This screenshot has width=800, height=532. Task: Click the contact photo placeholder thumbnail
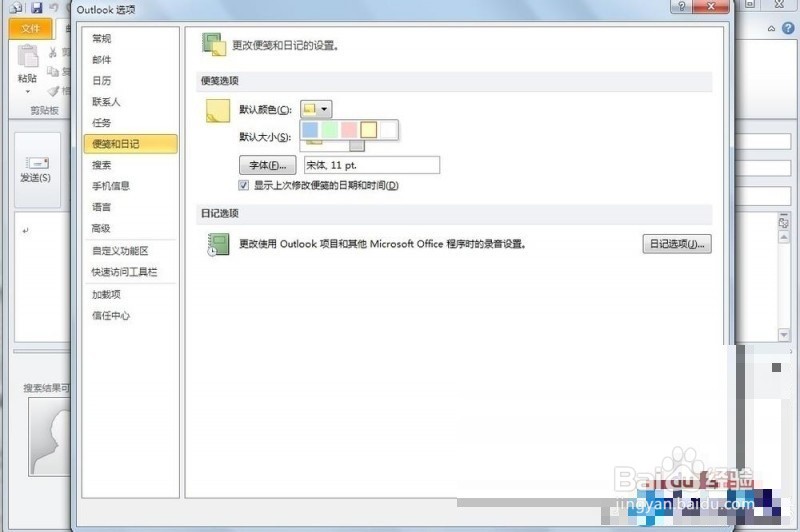[49, 437]
